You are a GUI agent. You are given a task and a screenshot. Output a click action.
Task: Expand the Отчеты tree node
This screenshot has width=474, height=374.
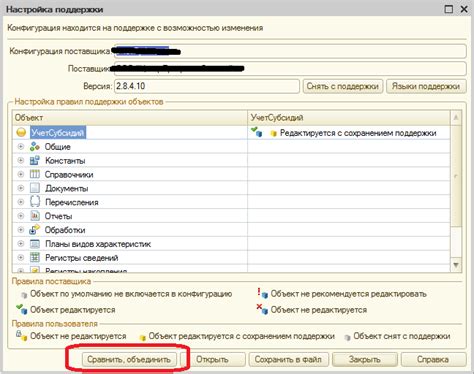click(x=21, y=216)
